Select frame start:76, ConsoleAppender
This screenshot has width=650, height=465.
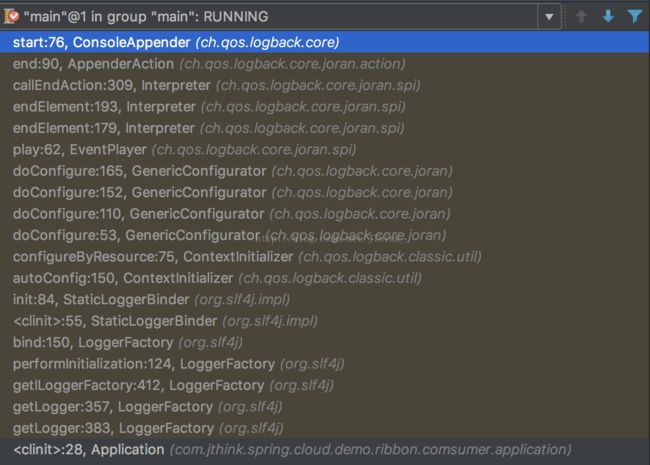pyautogui.click(x=176, y=43)
